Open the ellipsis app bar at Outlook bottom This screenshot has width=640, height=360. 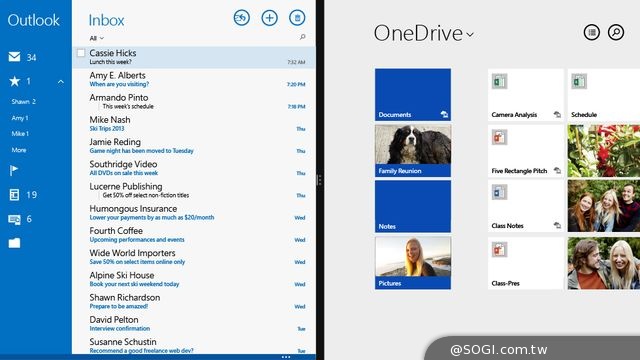click(286, 357)
